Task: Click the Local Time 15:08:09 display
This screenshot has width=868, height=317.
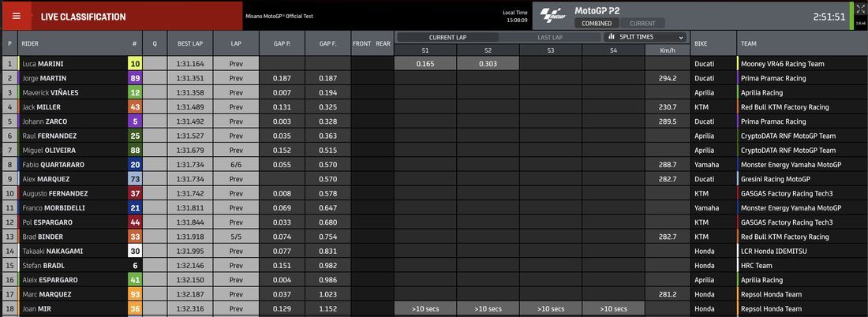Action: 514,16
